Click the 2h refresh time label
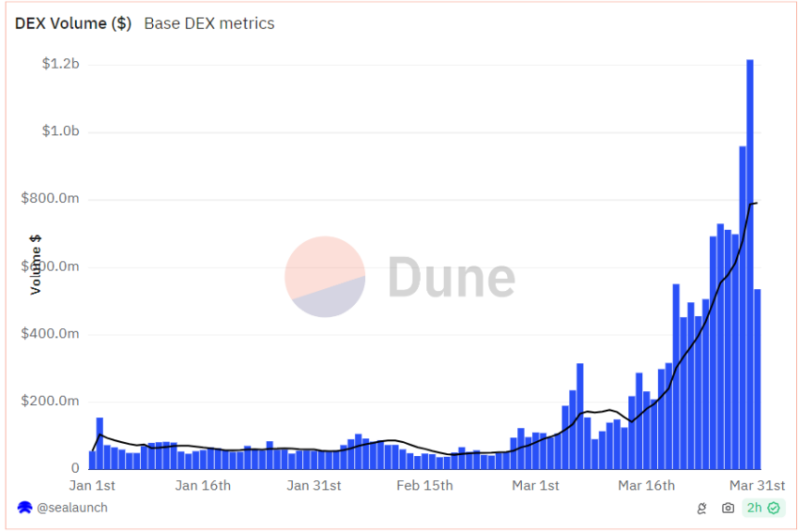The image size is (798, 532). click(754, 508)
